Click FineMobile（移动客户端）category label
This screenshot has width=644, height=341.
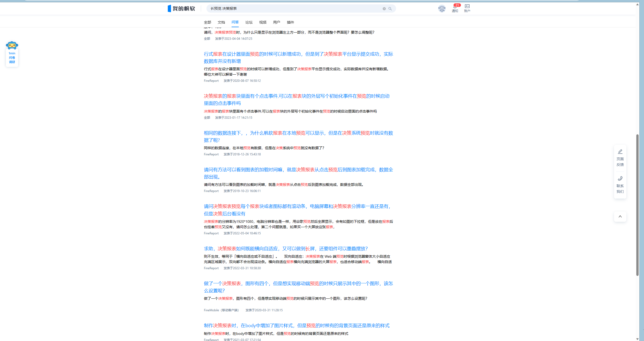click(221, 310)
